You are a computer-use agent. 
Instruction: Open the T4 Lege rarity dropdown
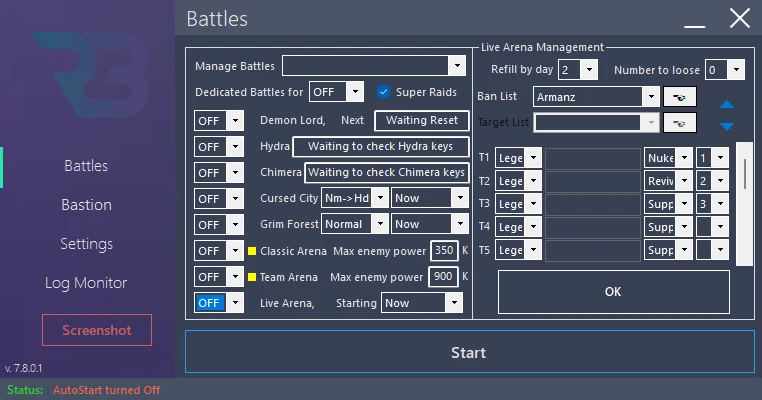click(518, 227)
